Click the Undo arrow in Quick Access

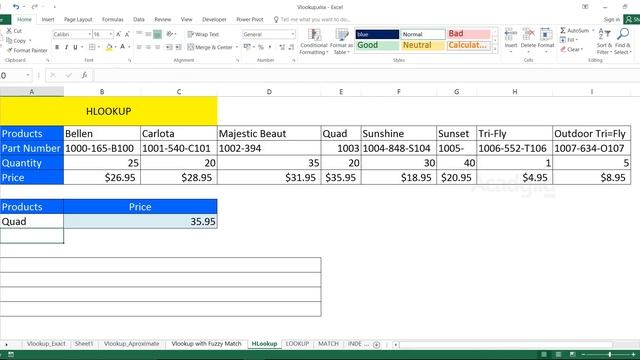(16, 7)
